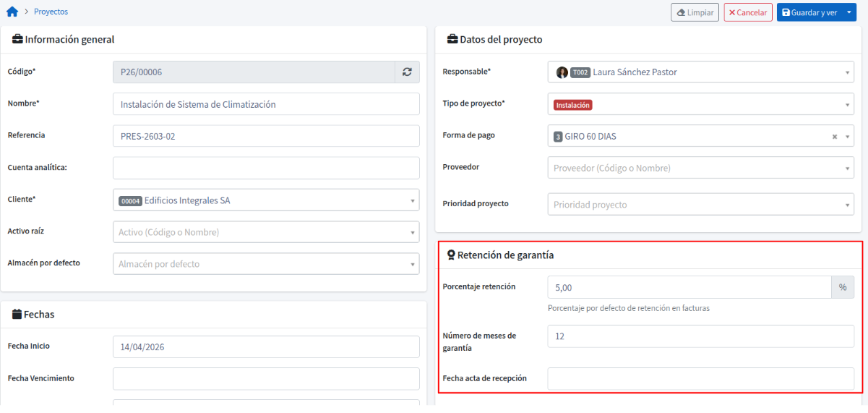Viewport: 868px width, 413px height.
Task: Clear the GIRO 60 DIAS payment selection
Action: click(834, 136)
